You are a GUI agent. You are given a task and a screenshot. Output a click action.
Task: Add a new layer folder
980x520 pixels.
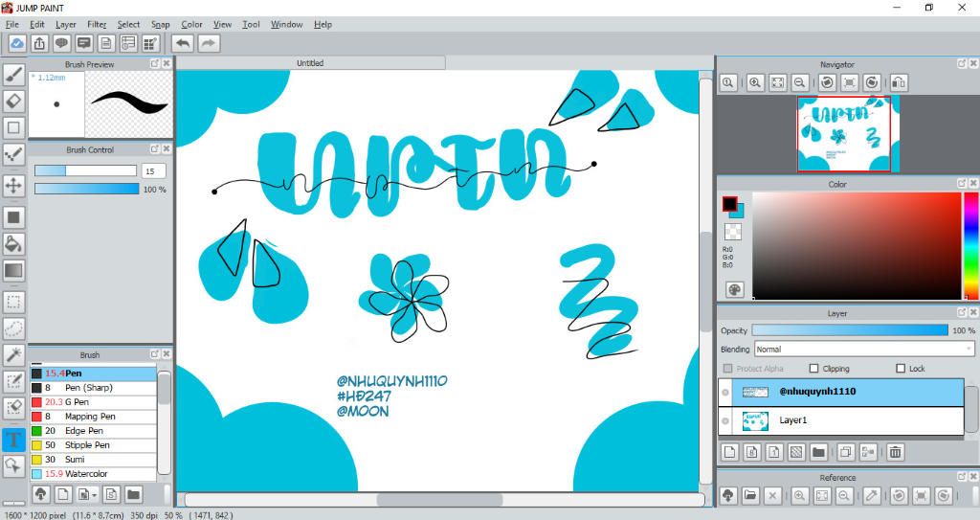coord(819,452)
